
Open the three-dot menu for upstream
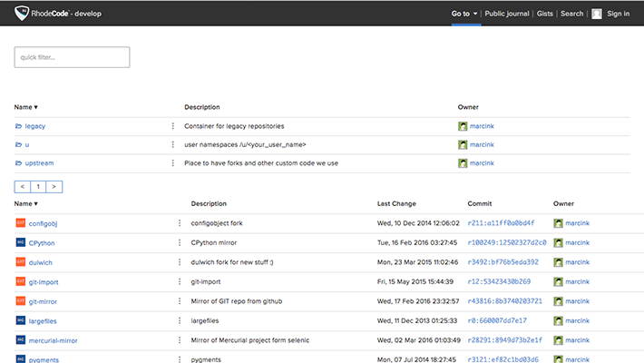click(173, 163)
